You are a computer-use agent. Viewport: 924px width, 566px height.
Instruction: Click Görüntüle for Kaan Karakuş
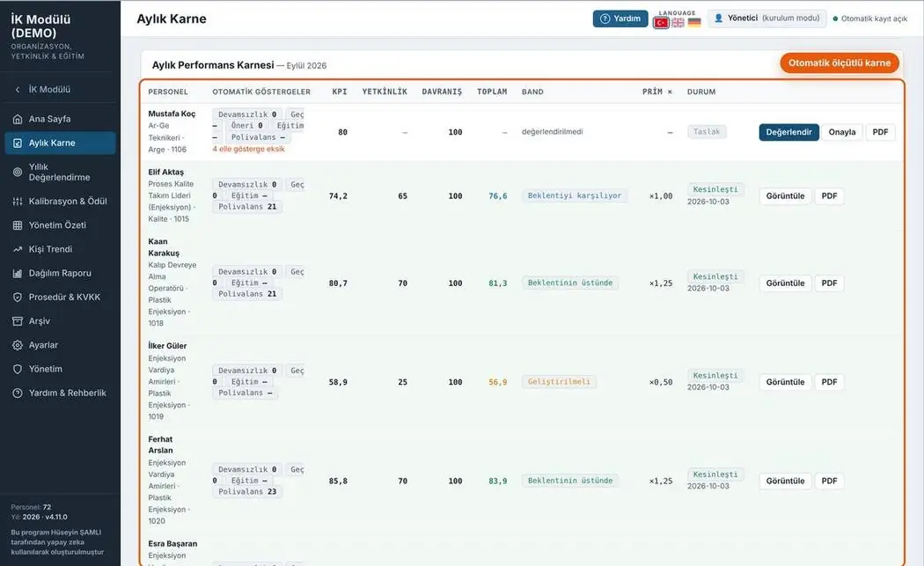click(786, 283)
